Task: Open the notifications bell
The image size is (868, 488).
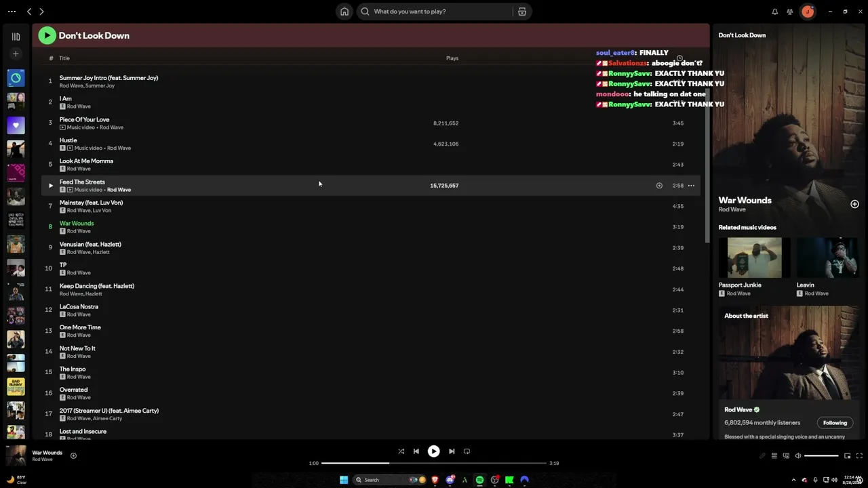Action: (775, 12)
